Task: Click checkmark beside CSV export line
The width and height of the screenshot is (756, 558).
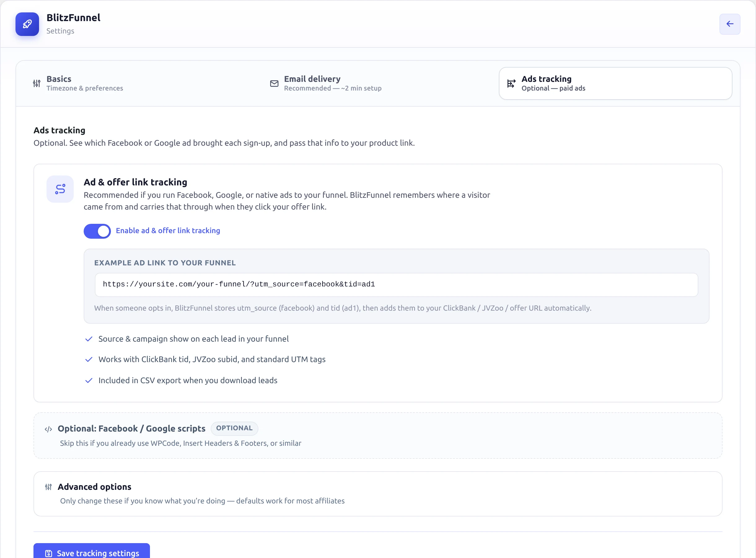Action: pos(89,380)
